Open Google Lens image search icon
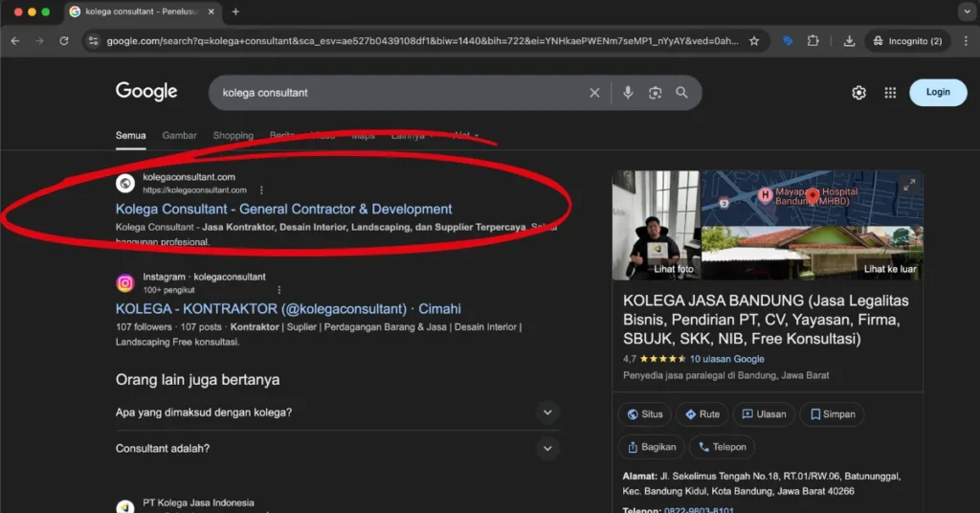980x513 pixels. [x=656, y=93]
